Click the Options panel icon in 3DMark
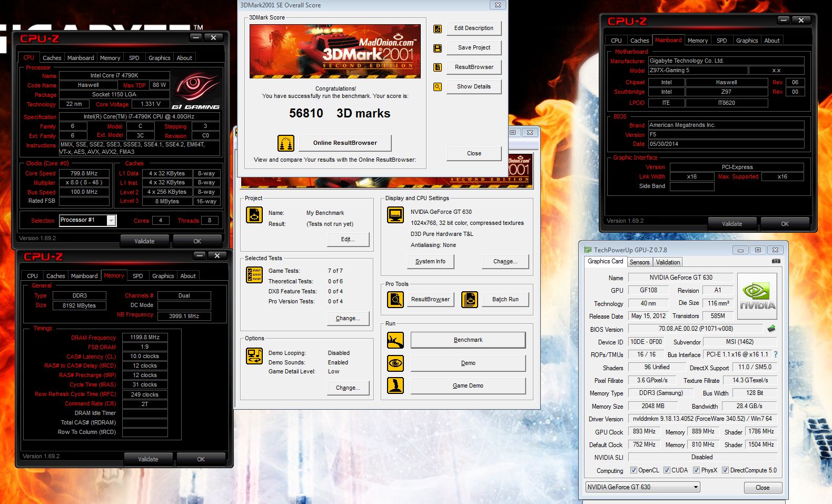Viewport: 832px width, 504px height. [x=254, y=356]
